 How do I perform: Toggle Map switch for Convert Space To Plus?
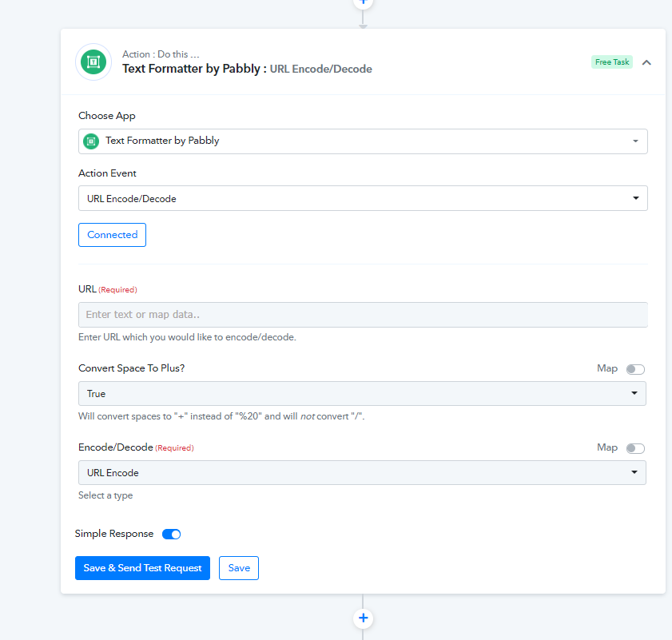tap(635, 369)
